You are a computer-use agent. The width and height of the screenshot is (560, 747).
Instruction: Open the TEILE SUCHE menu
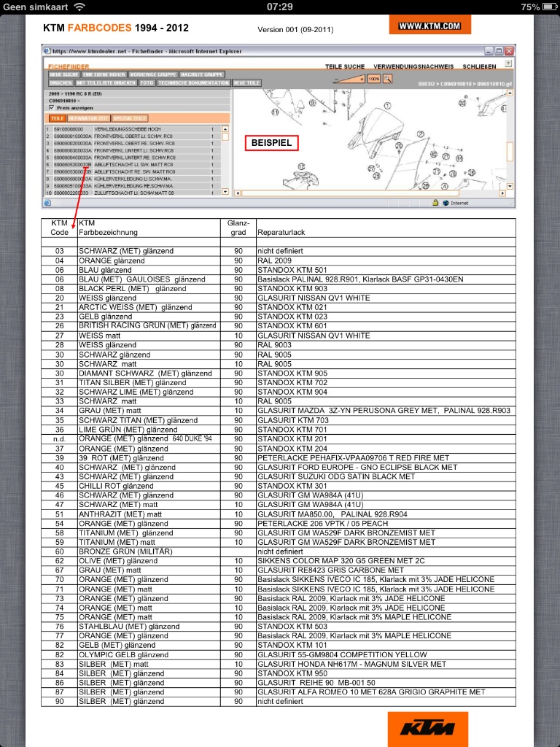(x=344, y=66)
